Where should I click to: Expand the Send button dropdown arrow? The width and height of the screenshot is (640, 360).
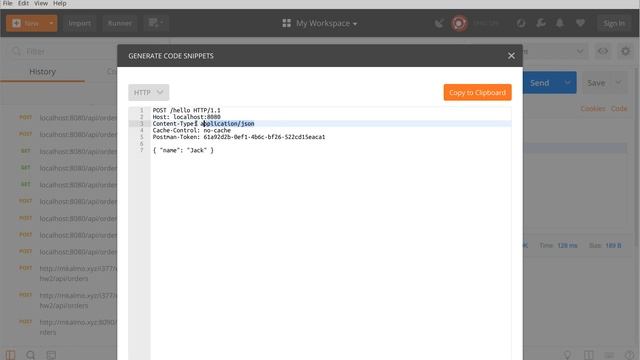click(568, 83)
